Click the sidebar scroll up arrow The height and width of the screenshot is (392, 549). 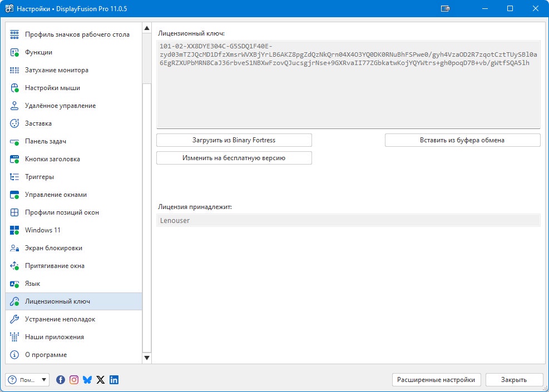pos(147,28)
